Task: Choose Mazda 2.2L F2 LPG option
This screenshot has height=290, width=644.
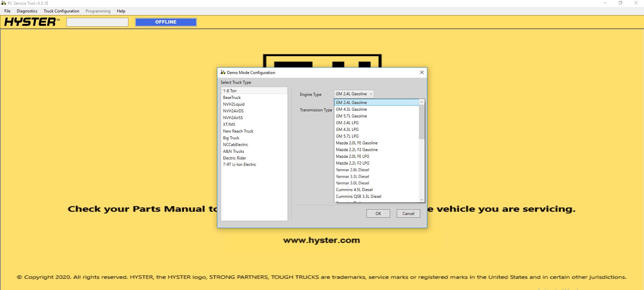Action: (377, 163)
